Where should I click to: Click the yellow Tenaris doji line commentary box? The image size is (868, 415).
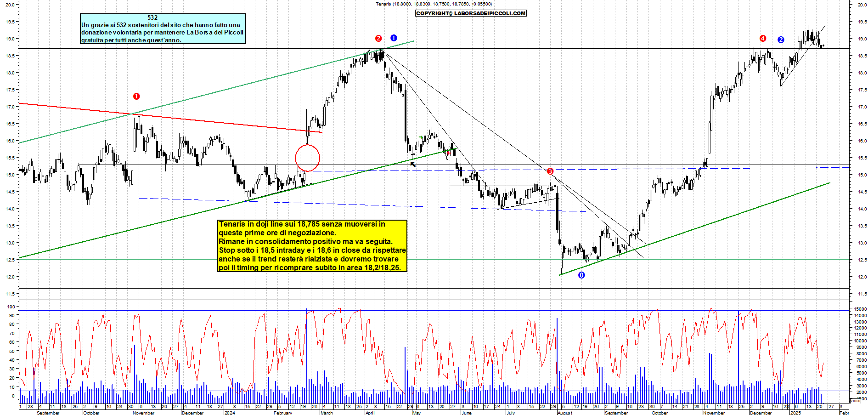click(x=312, y=246)
